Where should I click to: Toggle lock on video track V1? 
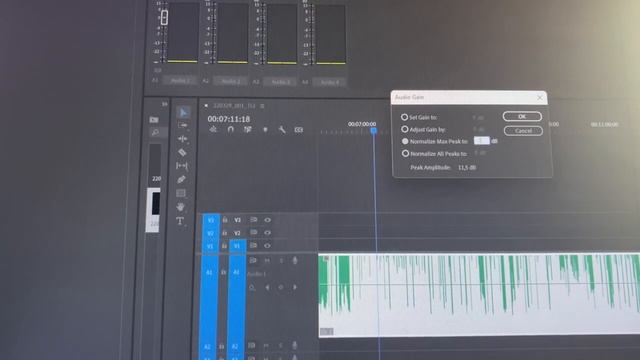coord(224,246)
